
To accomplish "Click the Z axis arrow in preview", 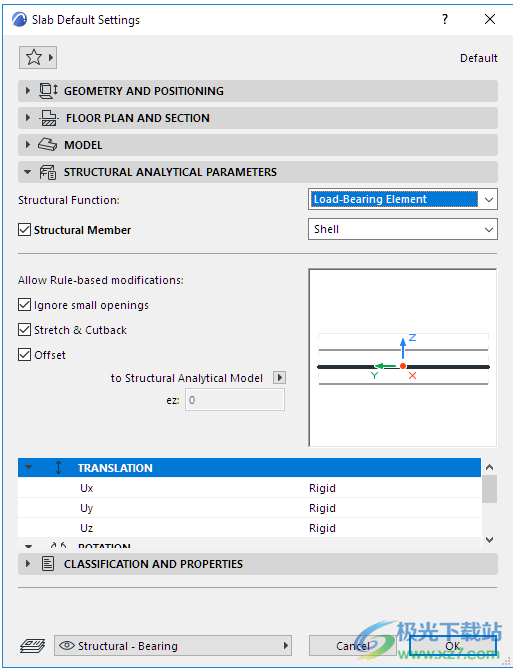I will click(403, 348).
